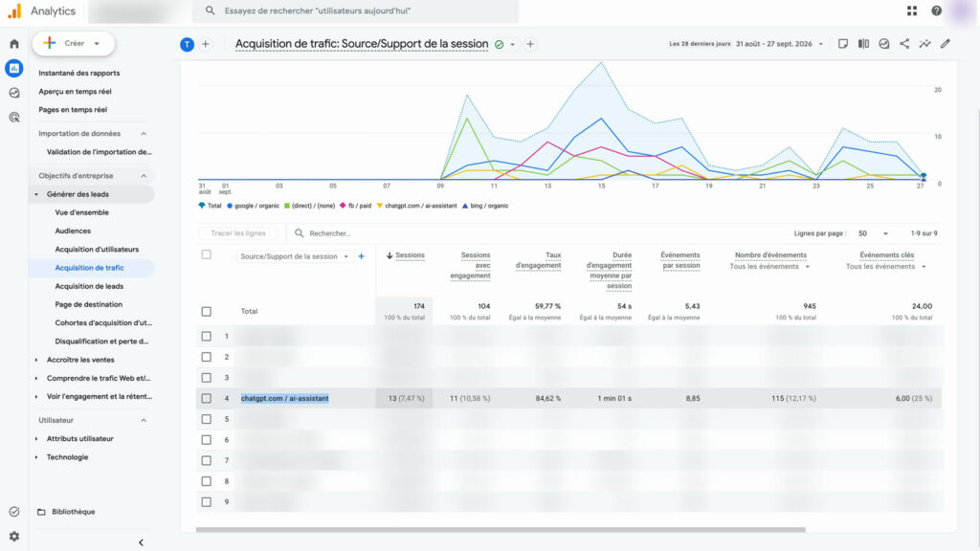Toggle the select-all checkbox in table header

point(207,254)
